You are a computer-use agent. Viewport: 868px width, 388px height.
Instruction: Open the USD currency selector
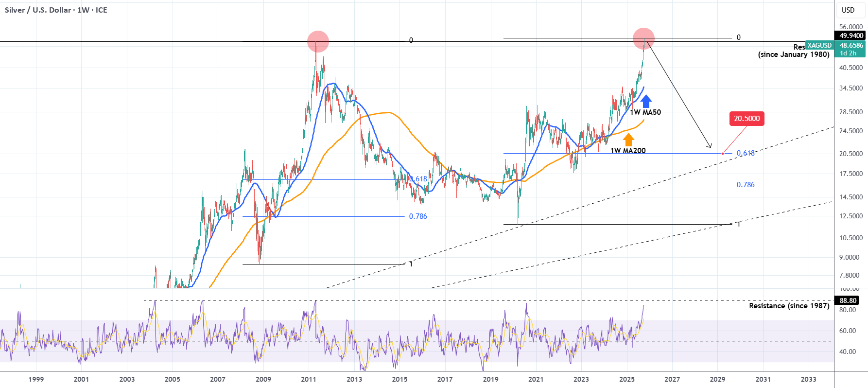point(848,10)
